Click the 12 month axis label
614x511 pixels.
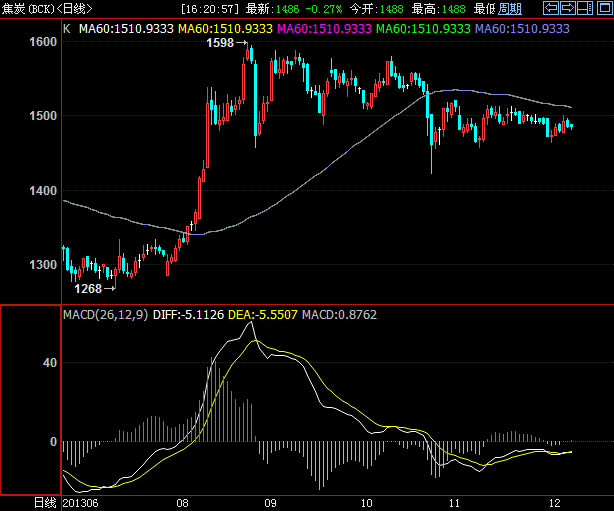click(x=555, y=503)
